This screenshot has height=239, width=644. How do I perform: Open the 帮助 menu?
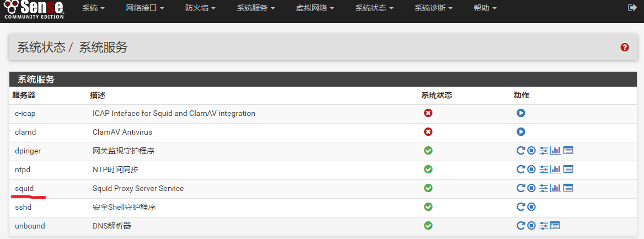[x=485, y=8]
